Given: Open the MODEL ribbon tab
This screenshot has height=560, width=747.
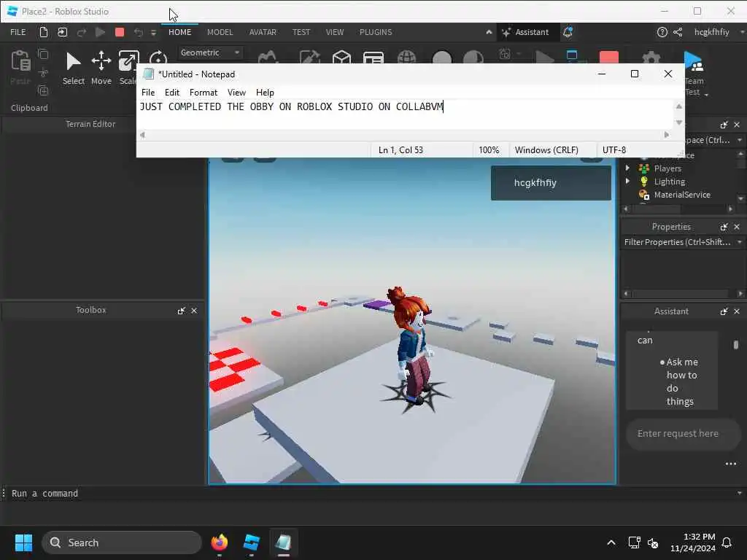Looking at the screenshot, I should point(220,32).
